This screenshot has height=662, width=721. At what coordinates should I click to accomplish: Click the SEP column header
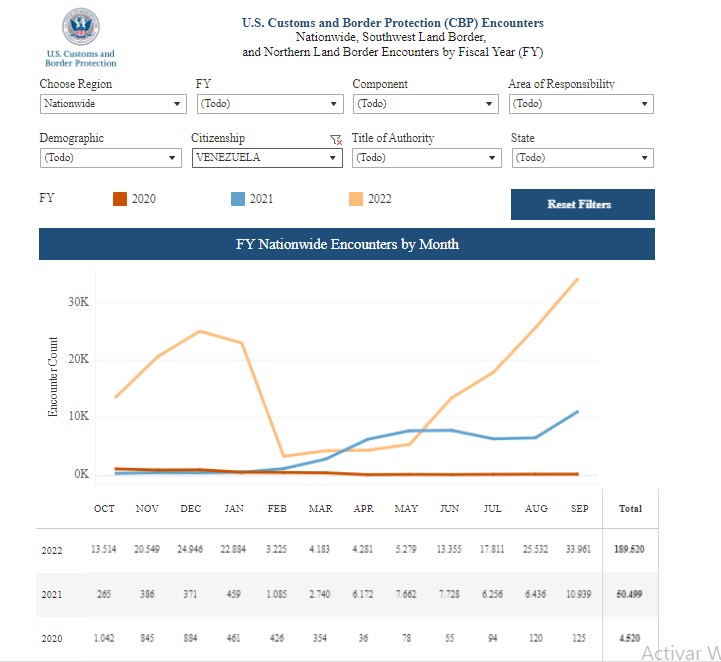[x=580, y=509]
